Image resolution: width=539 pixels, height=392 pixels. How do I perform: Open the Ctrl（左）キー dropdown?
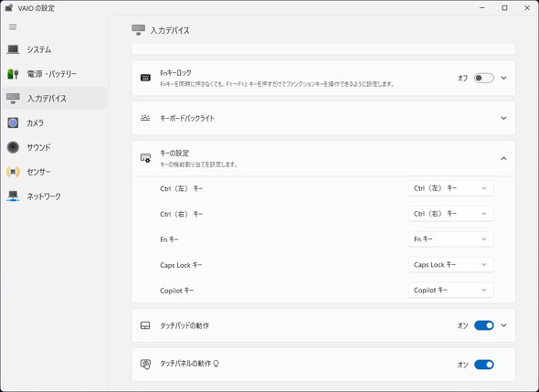(x=451, y=188)
